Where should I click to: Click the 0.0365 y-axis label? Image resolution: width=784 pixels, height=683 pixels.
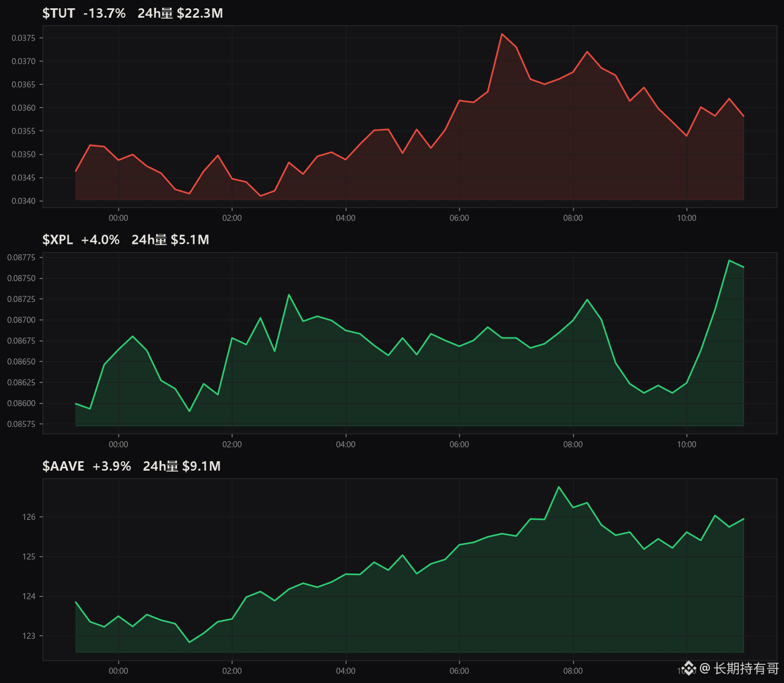[24, 85]
